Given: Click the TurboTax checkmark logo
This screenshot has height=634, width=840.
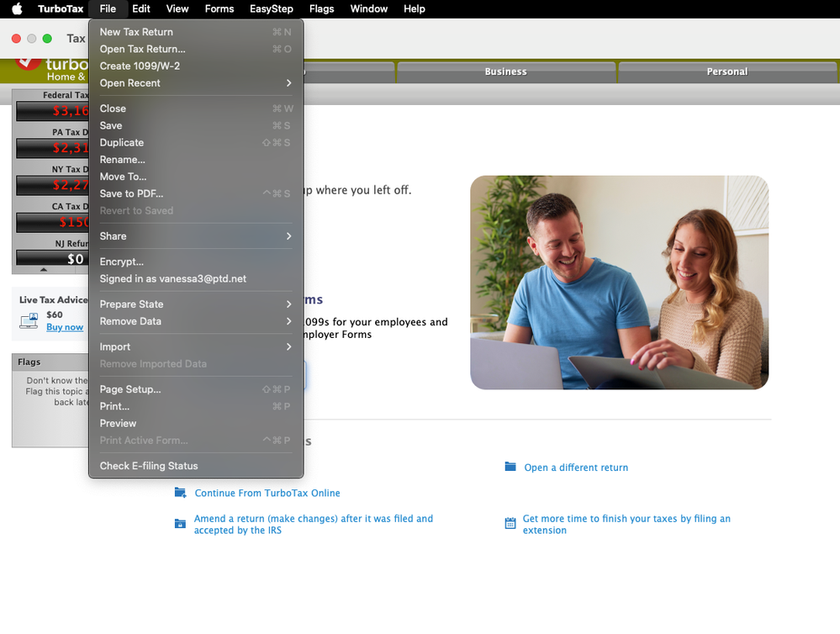Looking at the screenshot, I should point(27,63).
